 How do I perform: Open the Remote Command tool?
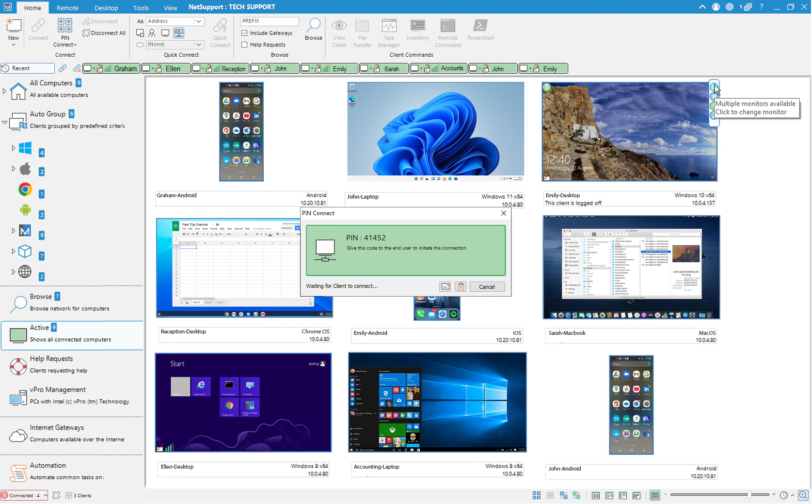point(447,32)
